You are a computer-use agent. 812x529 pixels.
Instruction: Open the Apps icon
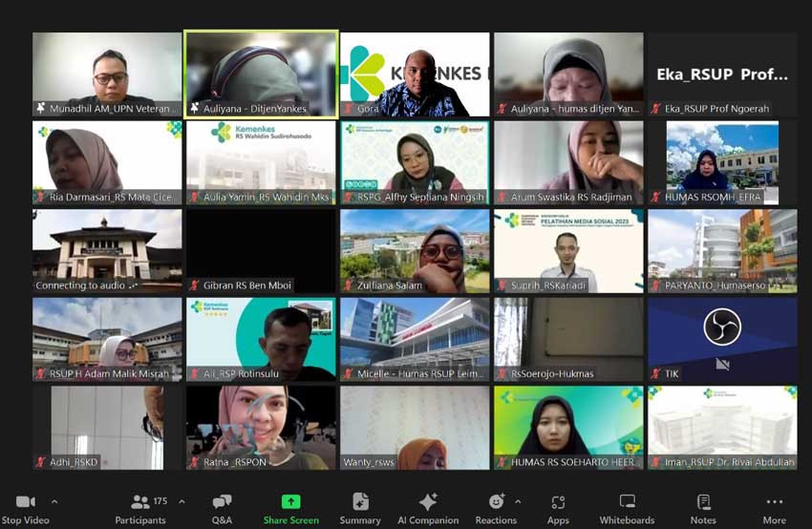(x=558, y=502)
